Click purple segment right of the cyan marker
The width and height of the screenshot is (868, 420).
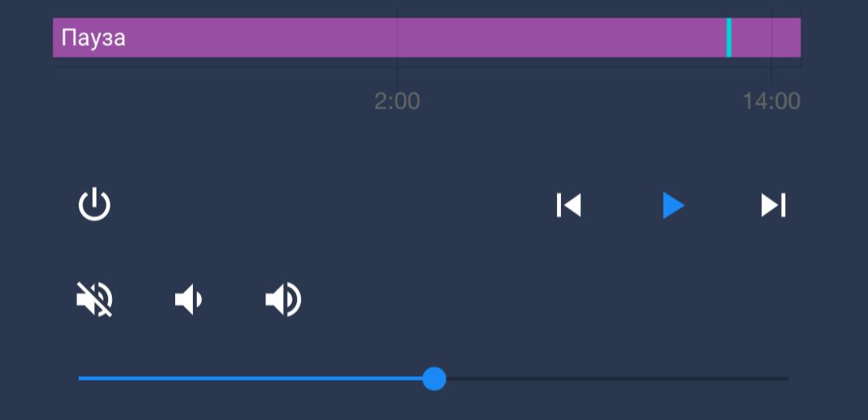766,38
